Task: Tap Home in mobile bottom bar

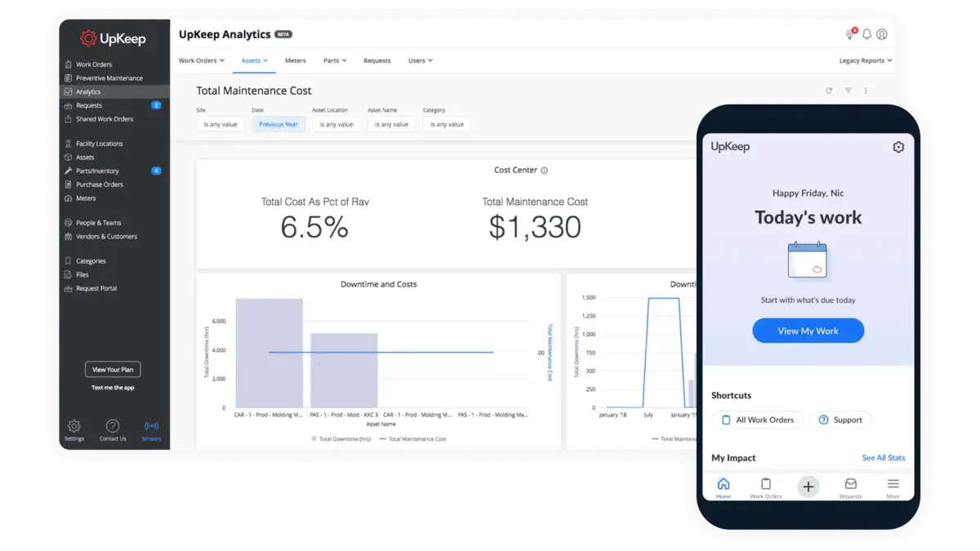Action: pyautogui.click(x=724, y=488)
